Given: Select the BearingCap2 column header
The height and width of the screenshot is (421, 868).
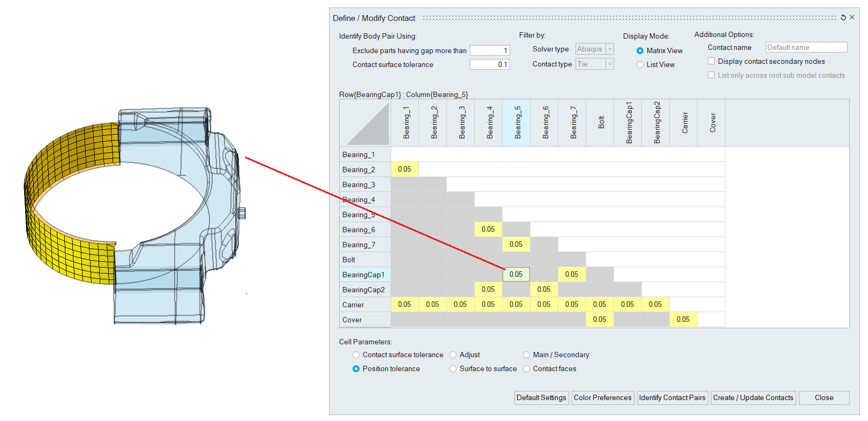Looking at the screenshot, I should tap(656, 123).
